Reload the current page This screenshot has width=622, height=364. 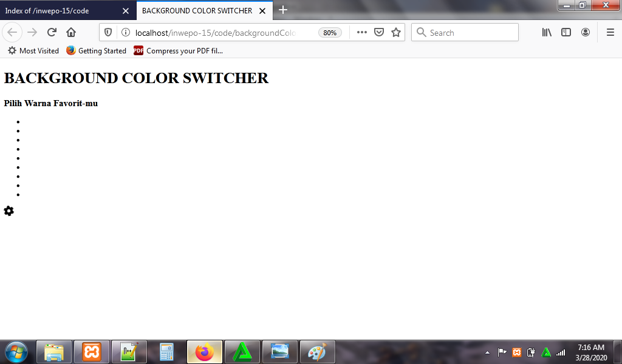coord(52,33)
